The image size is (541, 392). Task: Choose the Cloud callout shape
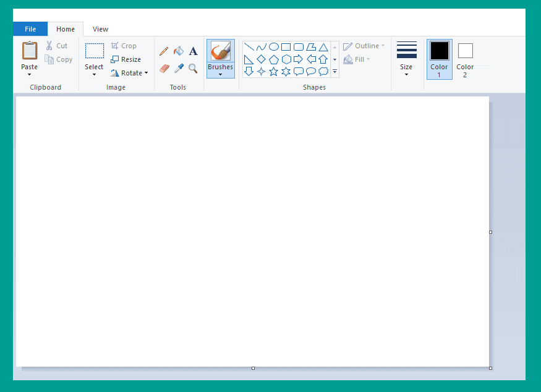click(x=323, y=72)
